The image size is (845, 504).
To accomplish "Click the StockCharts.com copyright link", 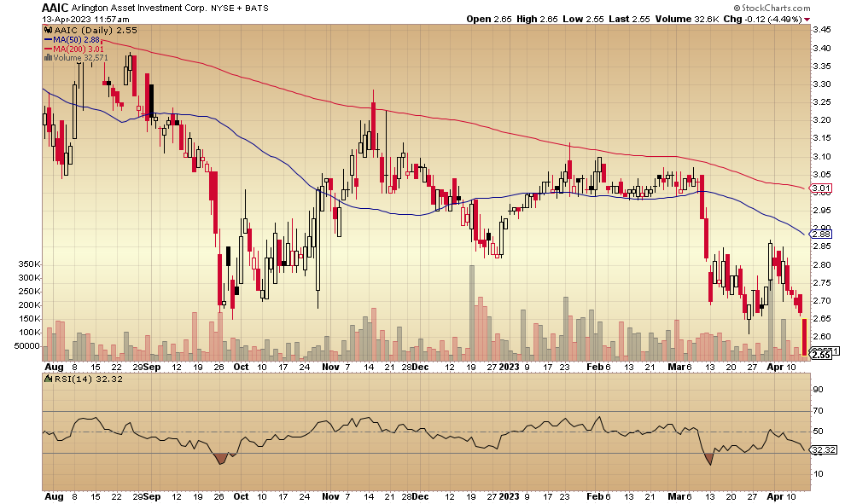I will click(772, 8).
